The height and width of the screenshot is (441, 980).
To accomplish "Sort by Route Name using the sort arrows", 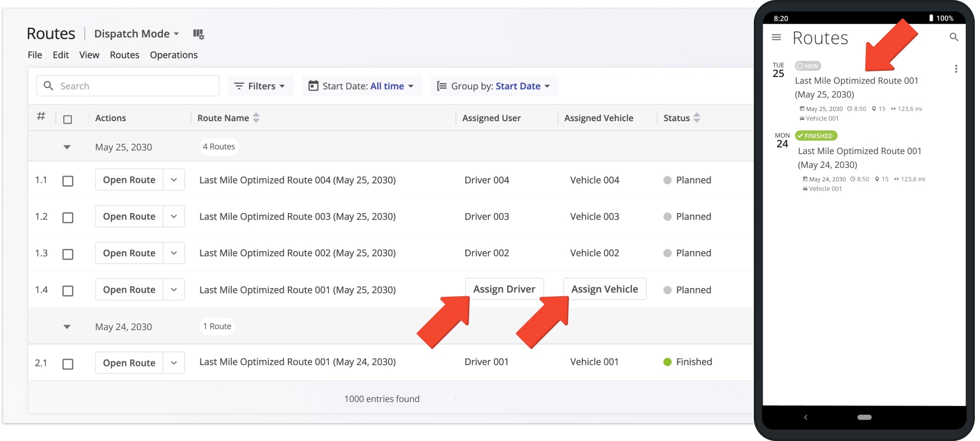I will point(256,118).
